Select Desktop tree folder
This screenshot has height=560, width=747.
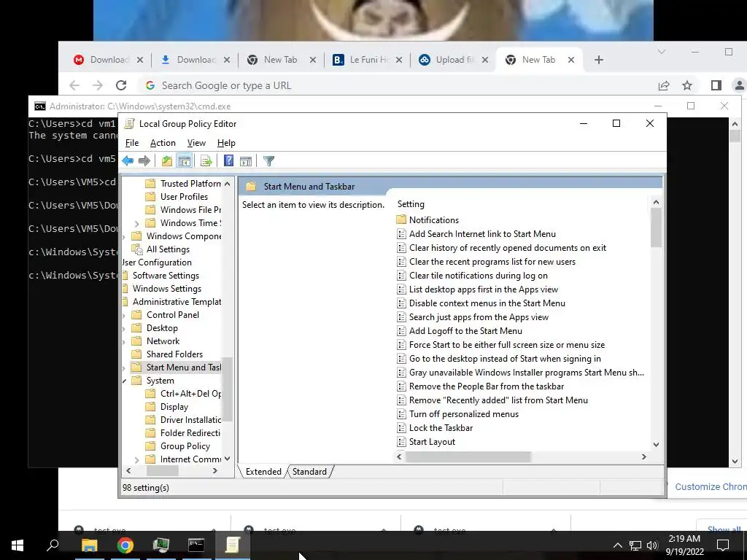(162, 328)
